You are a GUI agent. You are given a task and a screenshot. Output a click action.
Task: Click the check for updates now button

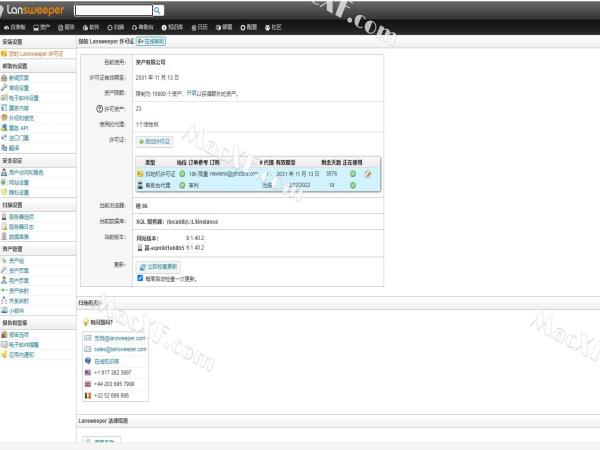[x=158, y=267]
